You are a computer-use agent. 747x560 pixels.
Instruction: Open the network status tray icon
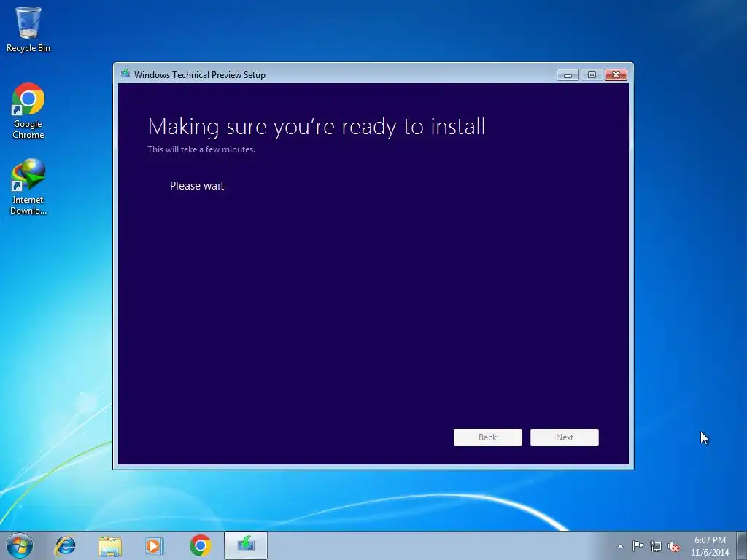pyautogui.click(x=656, y=546)
